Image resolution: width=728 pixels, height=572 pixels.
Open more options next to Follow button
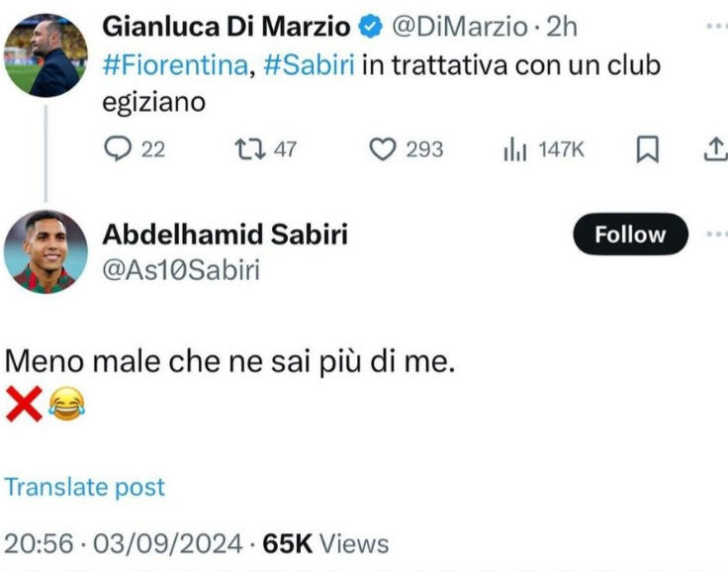(716, 235)
